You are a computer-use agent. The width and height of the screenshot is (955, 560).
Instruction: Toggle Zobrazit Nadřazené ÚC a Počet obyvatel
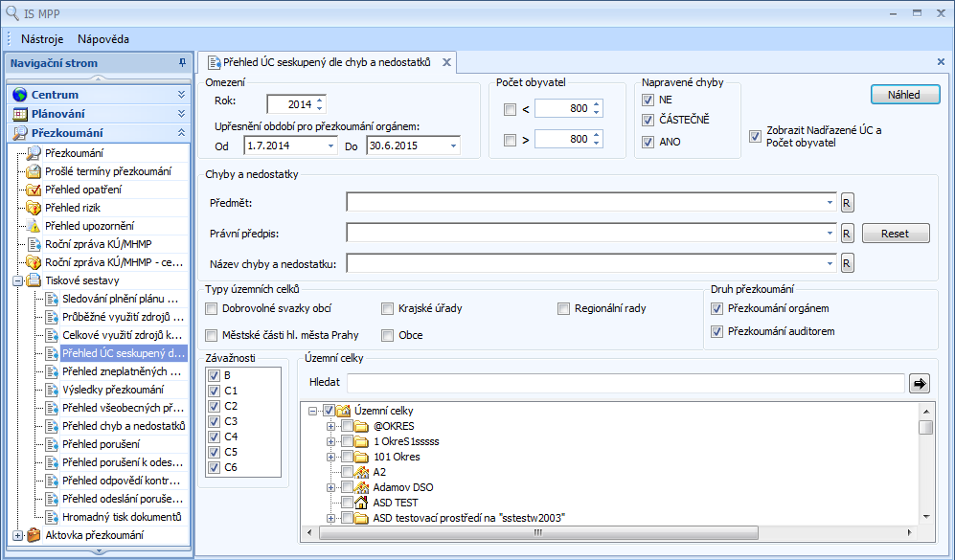click(x=755, y=136)
